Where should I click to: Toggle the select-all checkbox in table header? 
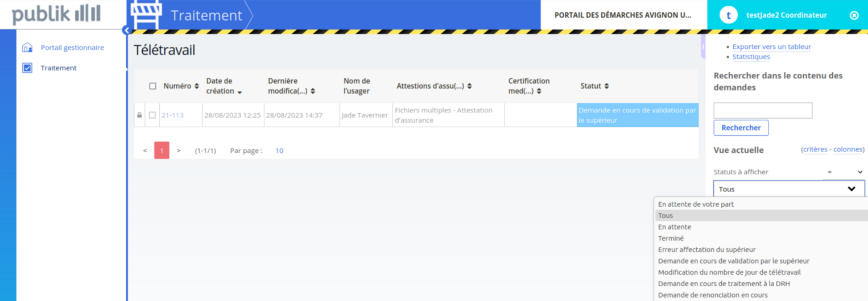click(x=152, y=86)
